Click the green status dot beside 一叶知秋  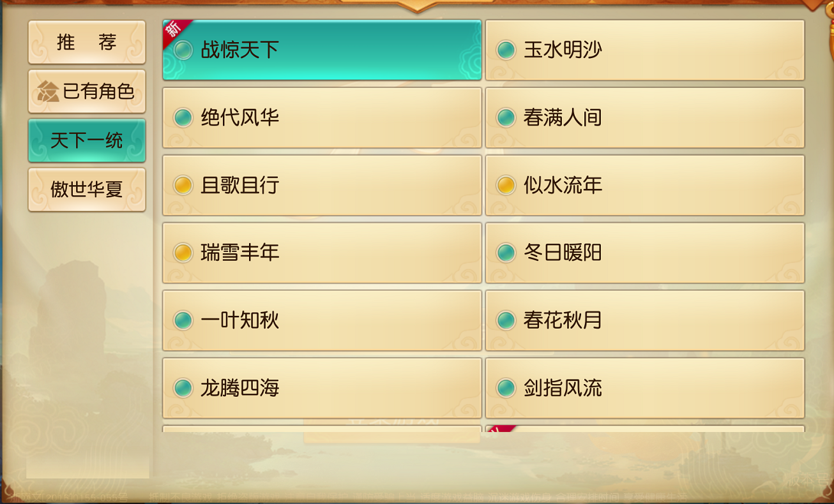[x=183, y=320]
